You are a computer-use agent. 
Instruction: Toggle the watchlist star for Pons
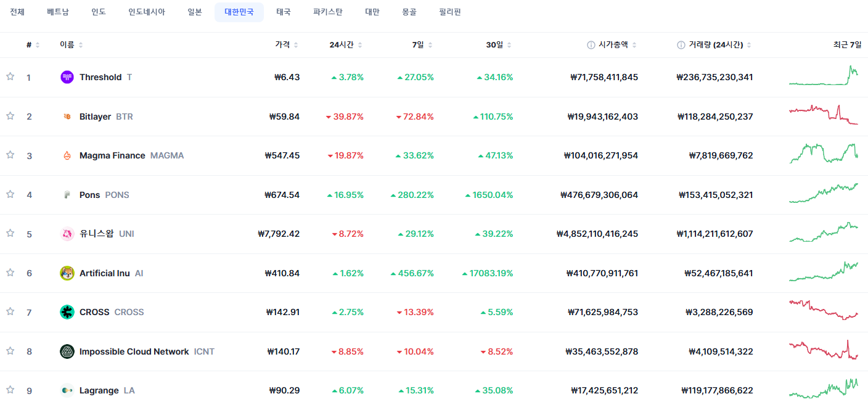[x=10, y=194]
